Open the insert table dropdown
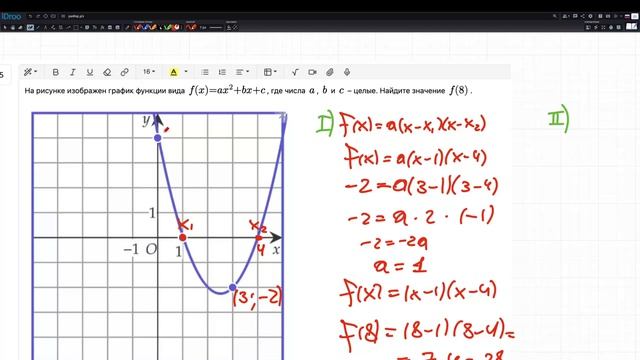Image resolution: width=640 pixels, height=360 pixels. [270, 72]
